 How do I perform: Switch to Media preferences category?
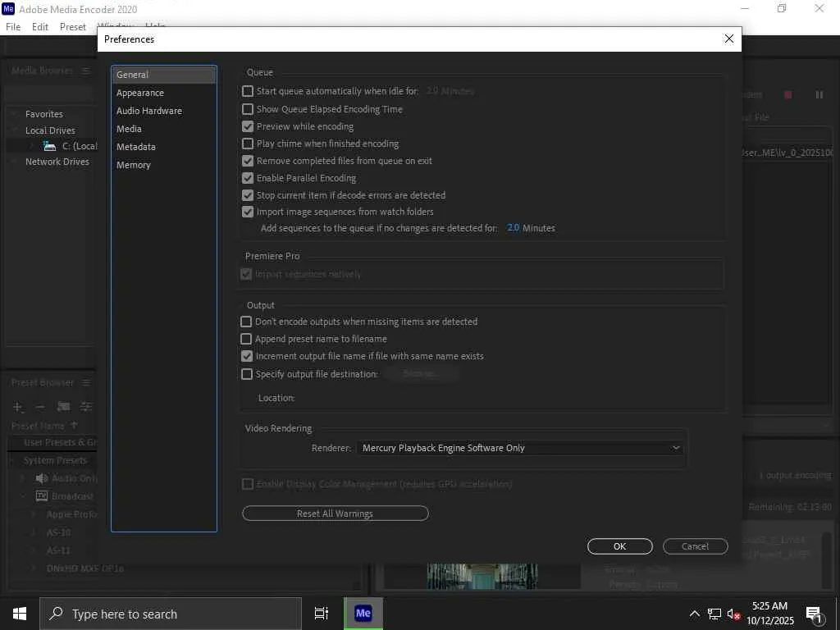pyautogui.click(x=129, y=129)
